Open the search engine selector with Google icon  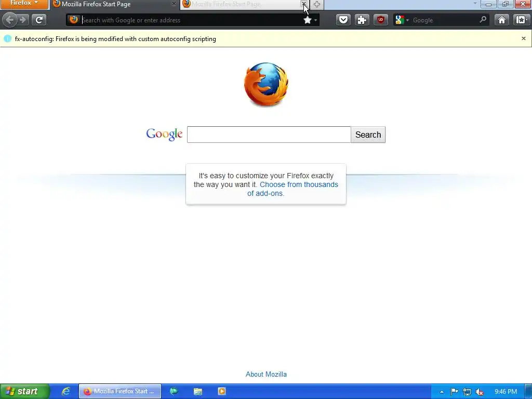tap(402, 20)
